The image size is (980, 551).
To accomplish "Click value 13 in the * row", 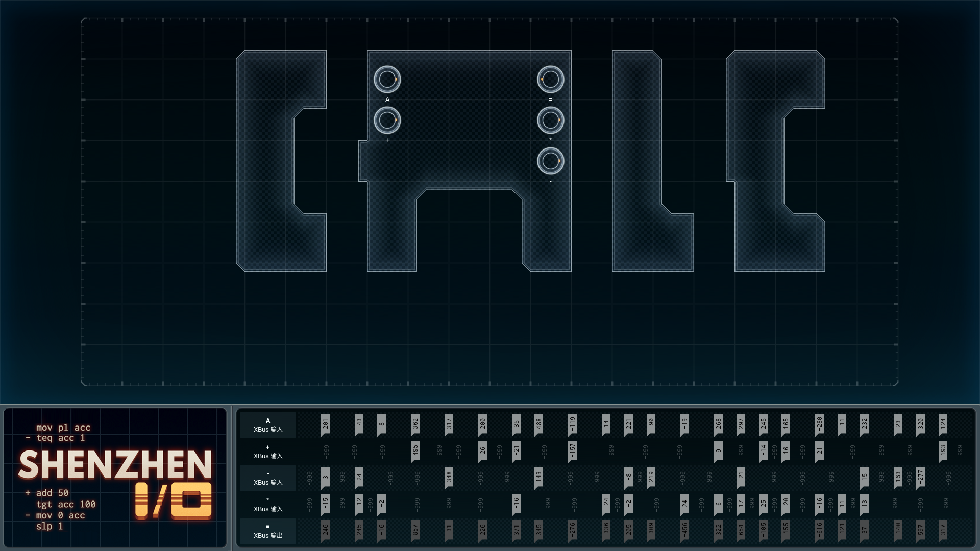I will click(x=865, y=504).
